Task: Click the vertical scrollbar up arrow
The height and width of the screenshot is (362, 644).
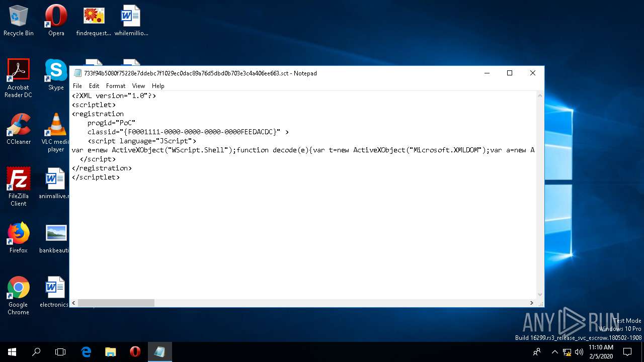Action: pos(540,95)
